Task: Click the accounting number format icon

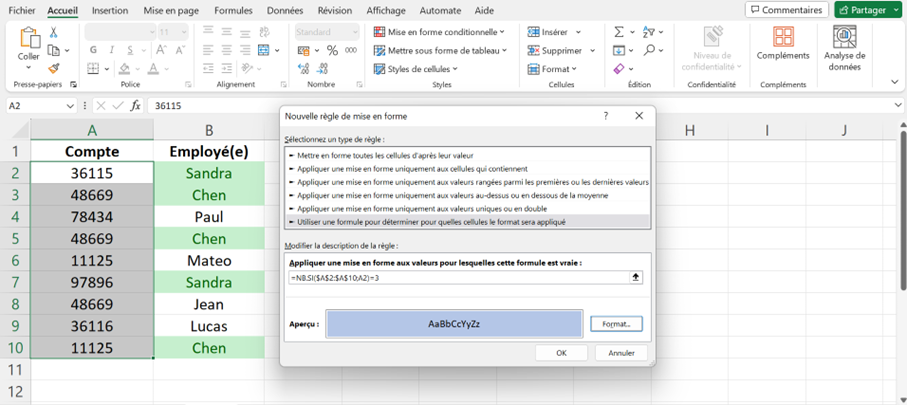Action: [304, 50]
